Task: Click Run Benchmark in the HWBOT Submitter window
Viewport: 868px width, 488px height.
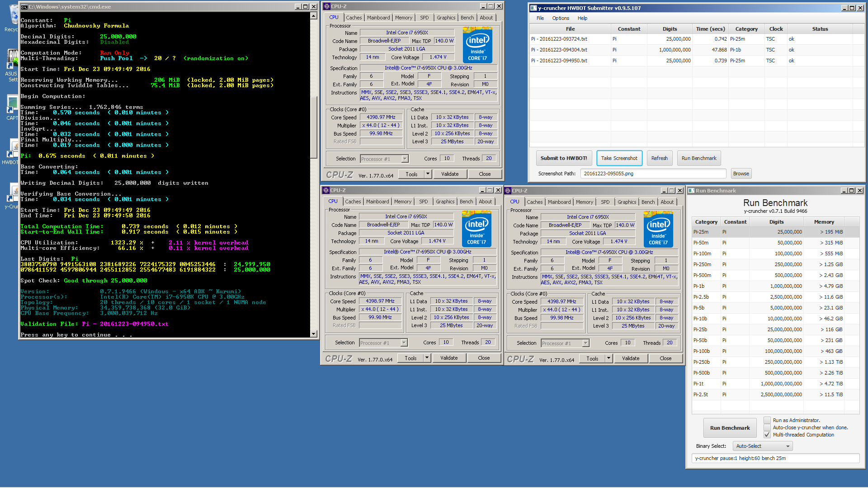Action: tap(699, 158)
